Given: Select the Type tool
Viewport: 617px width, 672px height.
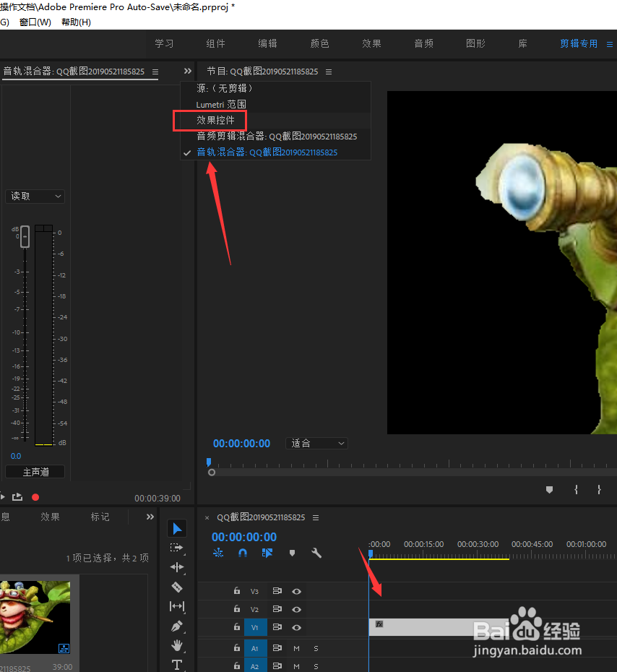Looking at the screenshot, I should pos(177,665).
